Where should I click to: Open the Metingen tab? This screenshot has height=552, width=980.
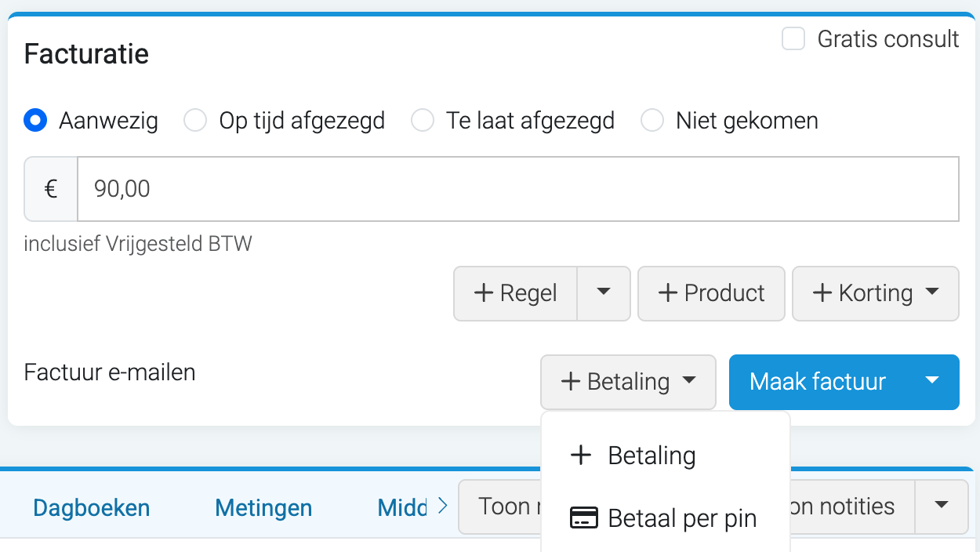(263, 508)
